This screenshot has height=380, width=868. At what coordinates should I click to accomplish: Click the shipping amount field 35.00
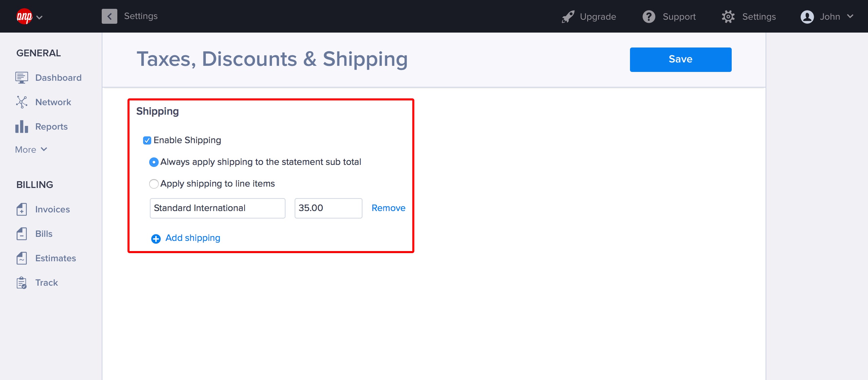328,208
